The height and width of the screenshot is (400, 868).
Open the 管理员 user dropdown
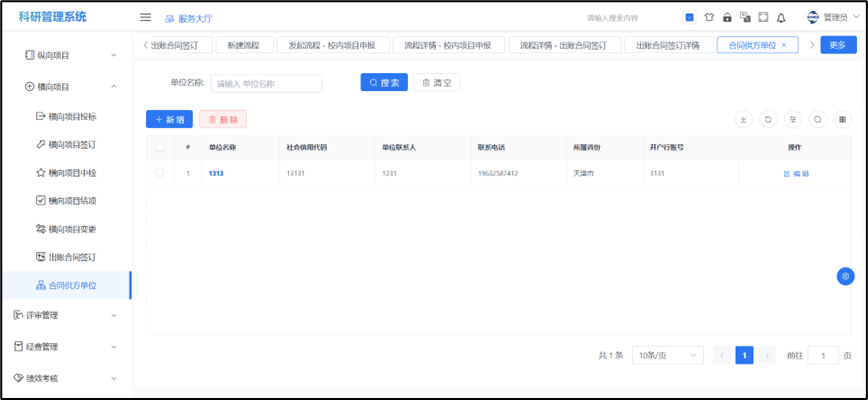[834, 17]
